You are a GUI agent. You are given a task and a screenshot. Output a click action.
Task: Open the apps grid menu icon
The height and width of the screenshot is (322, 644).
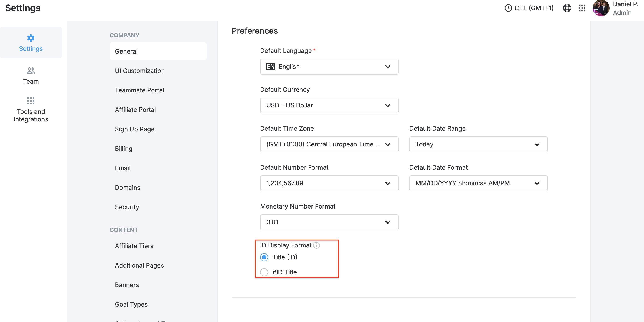tap(582, 8)
